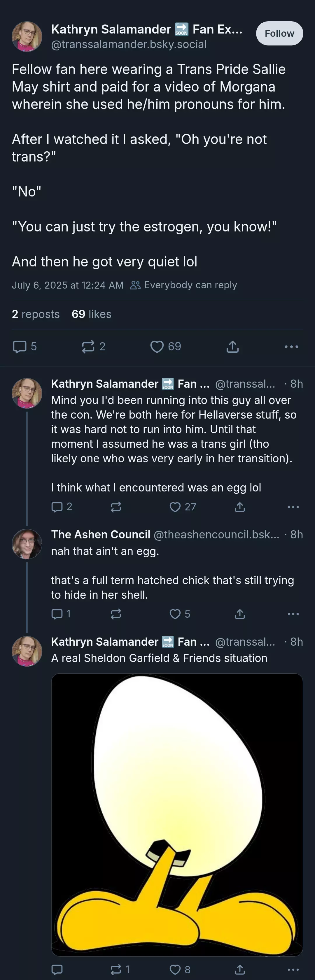315x980 pixels.
Task: Like the 'egg lol' reply with 27 likes
Action: point(175,507)
